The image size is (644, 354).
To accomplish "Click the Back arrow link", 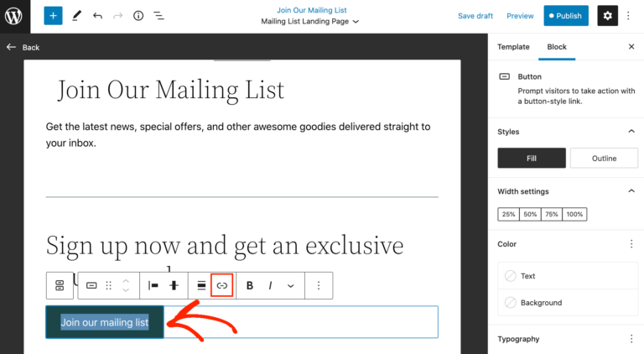I will point(23,48).
